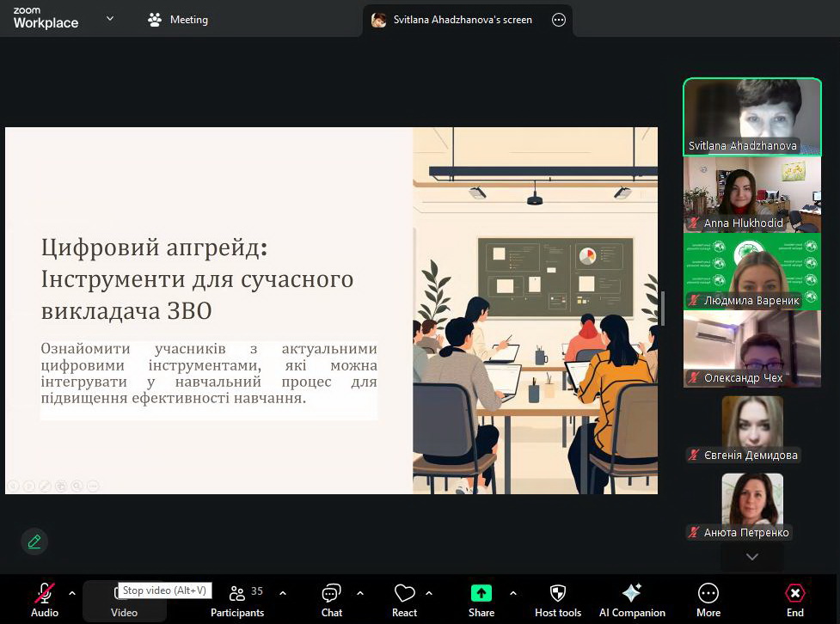Click the green annotation pencil icon

(x=34, y=541)
